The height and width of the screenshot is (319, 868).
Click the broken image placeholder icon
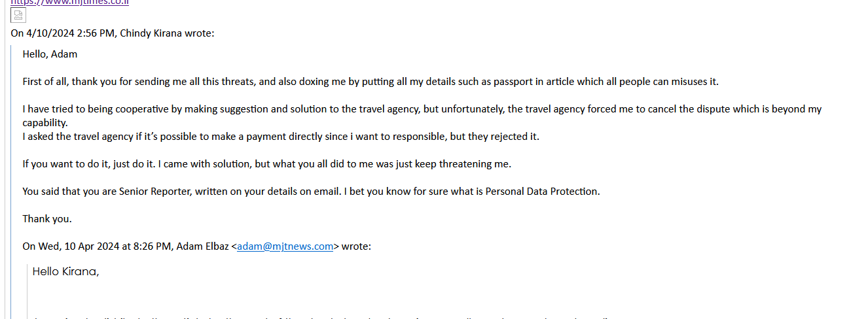18,16
